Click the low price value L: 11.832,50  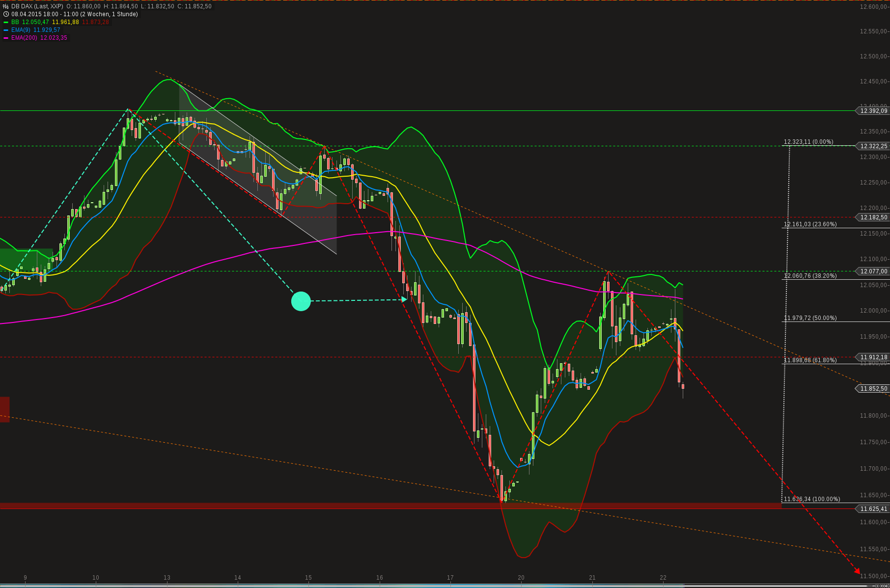(158, 6)
